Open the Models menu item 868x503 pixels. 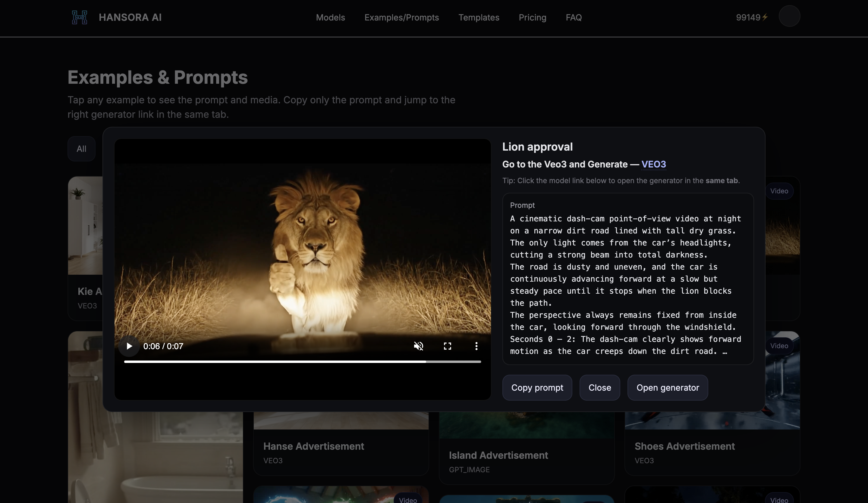pyautogui.click(x=330, y=17)
